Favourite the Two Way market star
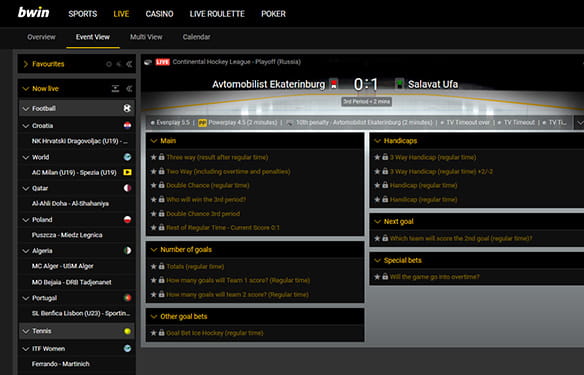 tap(153, 171)
